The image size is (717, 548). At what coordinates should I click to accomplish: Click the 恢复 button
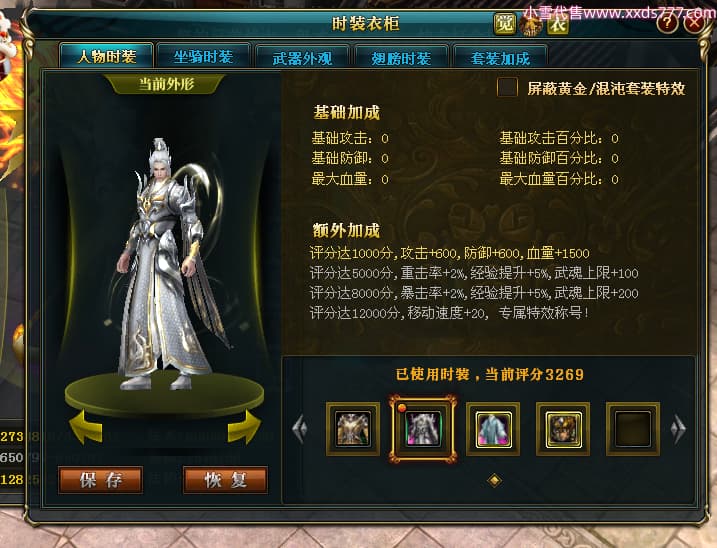click(225, 480)
